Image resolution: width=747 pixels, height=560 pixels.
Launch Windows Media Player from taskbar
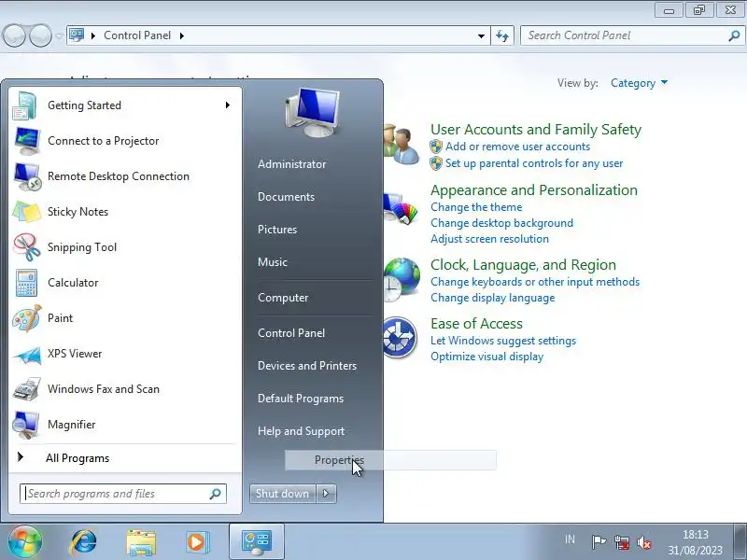pos(196,542)
